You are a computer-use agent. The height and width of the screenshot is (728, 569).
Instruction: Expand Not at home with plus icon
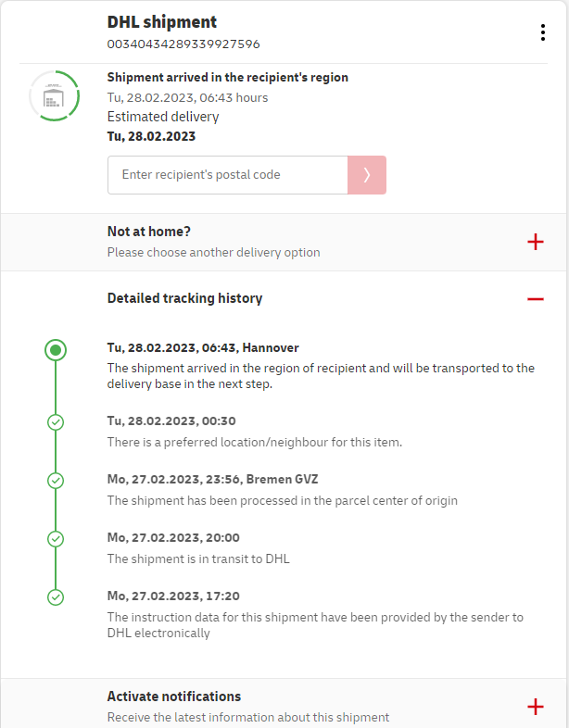click(x=535, y=242)
